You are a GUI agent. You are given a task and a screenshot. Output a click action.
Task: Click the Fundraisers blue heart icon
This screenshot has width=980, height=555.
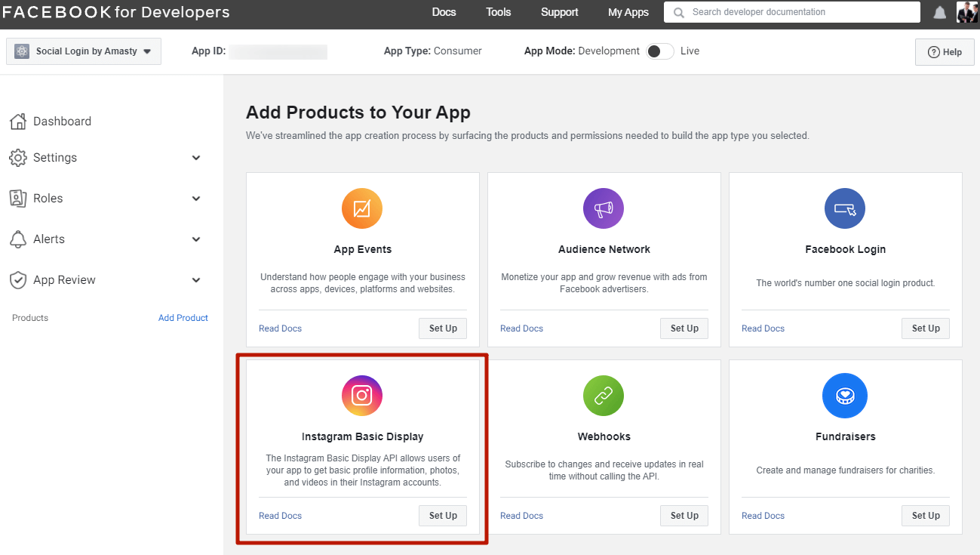click(x=845, y=396)
